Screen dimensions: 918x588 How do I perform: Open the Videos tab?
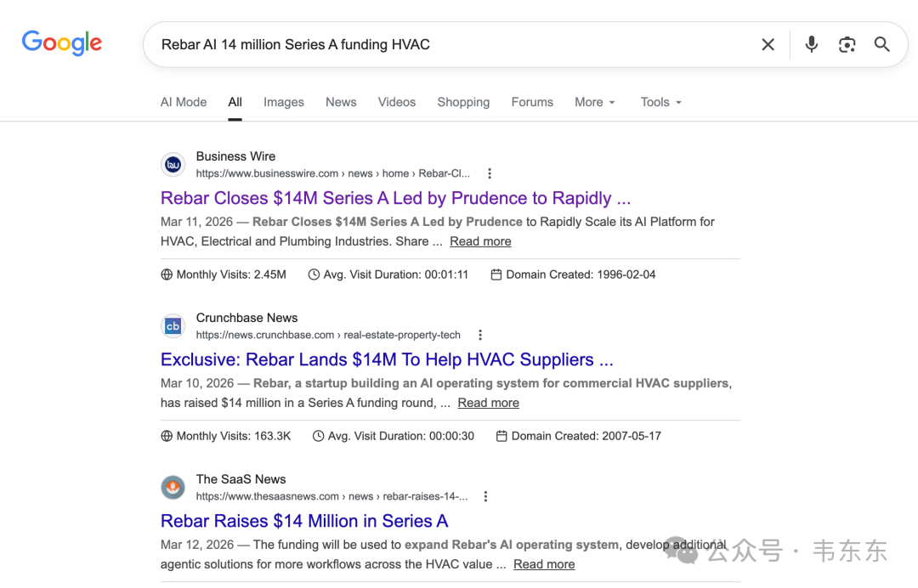(396, 102)
